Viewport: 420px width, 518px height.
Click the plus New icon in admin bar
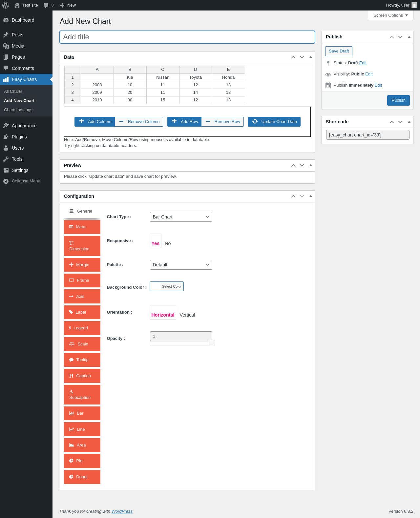(62, 5)
